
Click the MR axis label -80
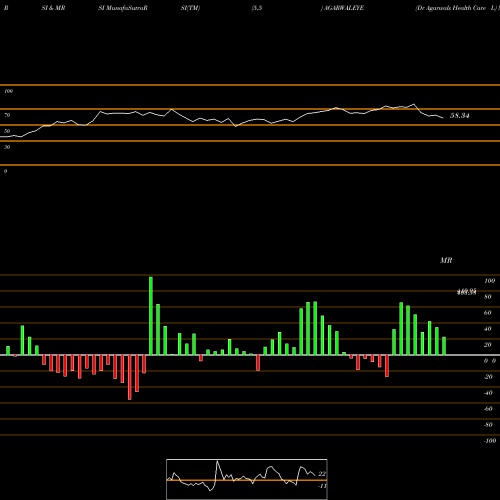[488, 425]
